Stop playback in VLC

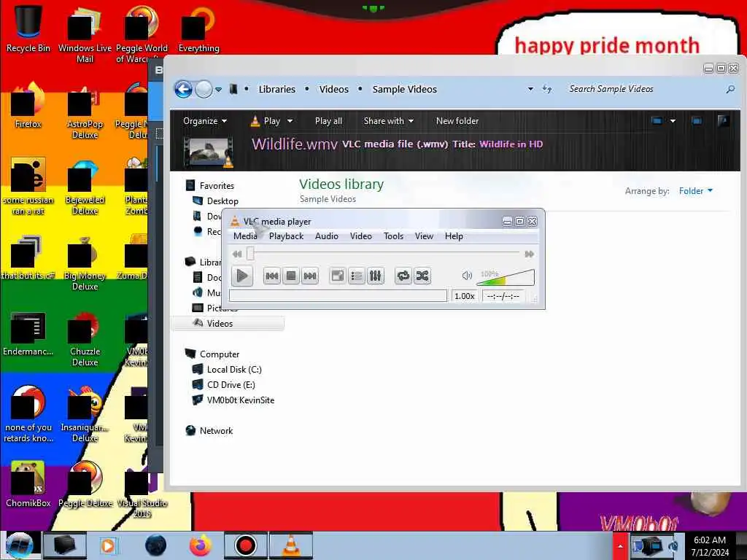pyautogui.click(x=291, y=276)
